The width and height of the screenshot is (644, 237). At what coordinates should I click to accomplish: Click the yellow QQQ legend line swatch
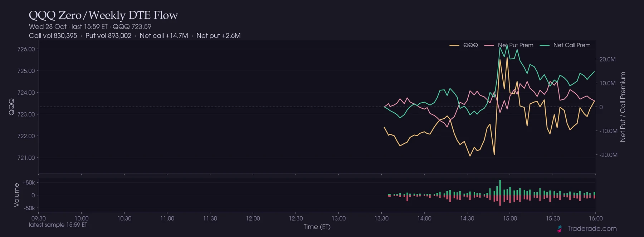(454, 45)
